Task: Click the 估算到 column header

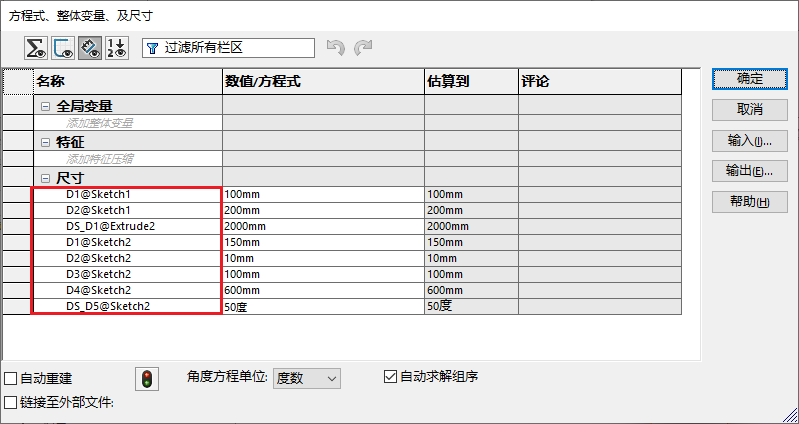Action: pyautogui.click(x=471, y=82)
